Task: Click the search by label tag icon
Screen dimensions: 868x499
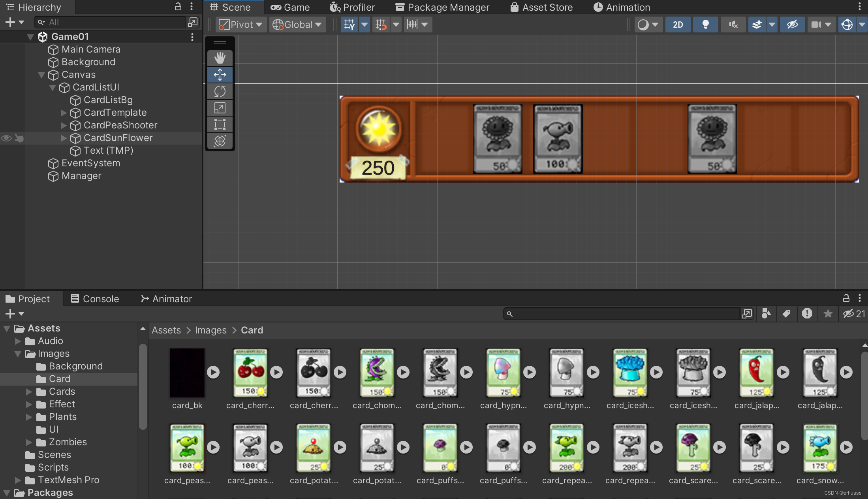Action: [786, 314]
